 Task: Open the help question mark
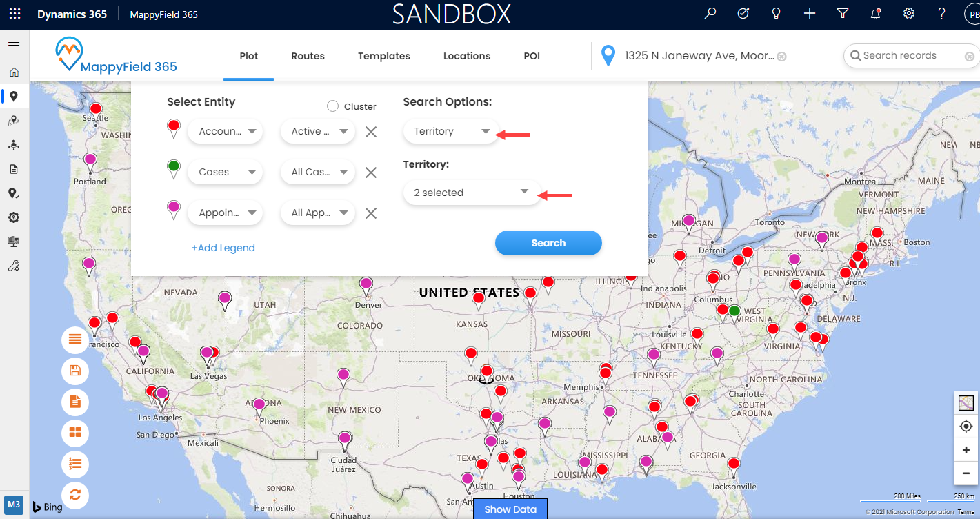click(942, 13)
